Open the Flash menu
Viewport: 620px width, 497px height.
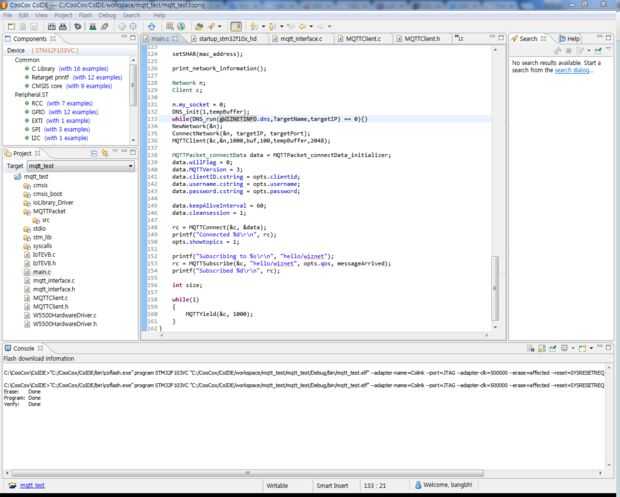(84, 15)
